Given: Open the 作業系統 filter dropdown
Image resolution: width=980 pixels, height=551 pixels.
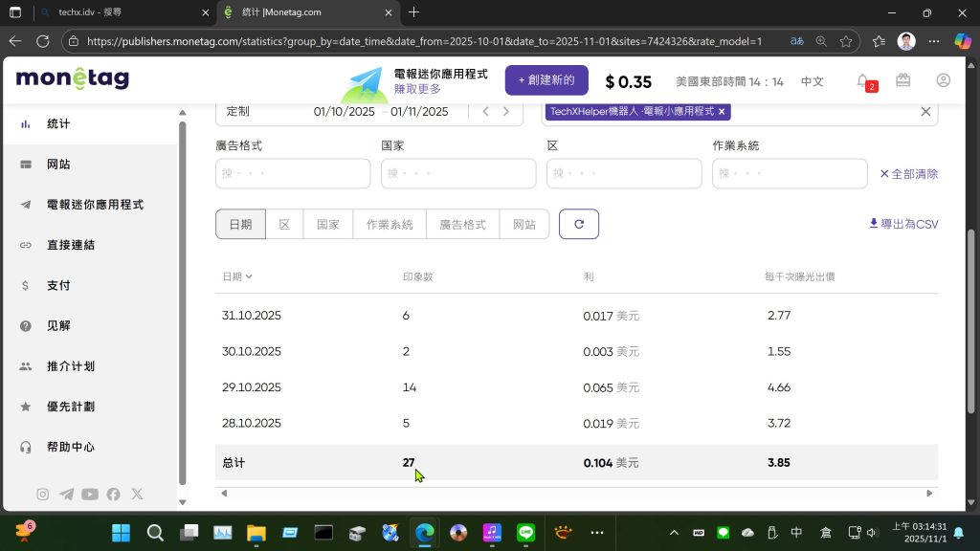Looking at the screenshot, I should [790, 173].
